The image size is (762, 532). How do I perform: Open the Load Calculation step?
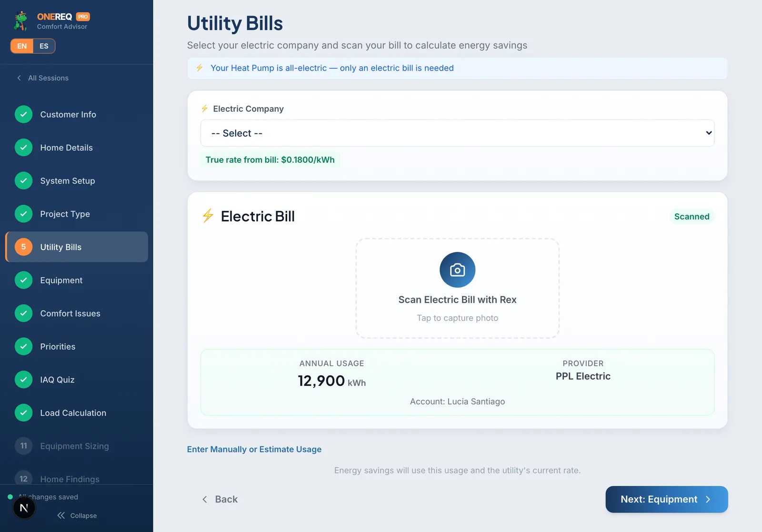point(77,413)
